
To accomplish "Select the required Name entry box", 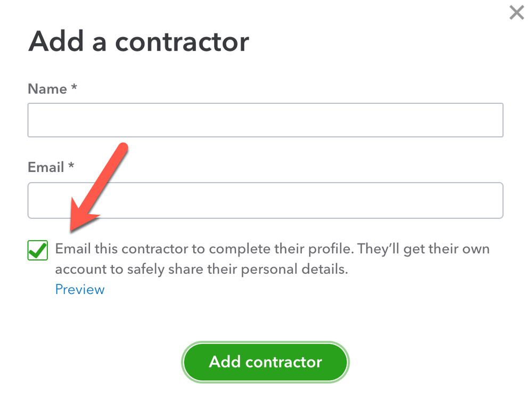I will click(265, 120).
